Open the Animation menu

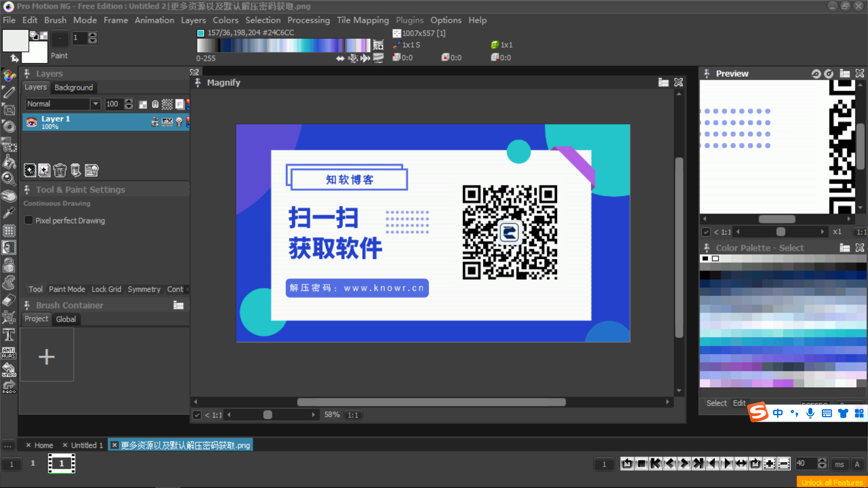coord(154,20)
